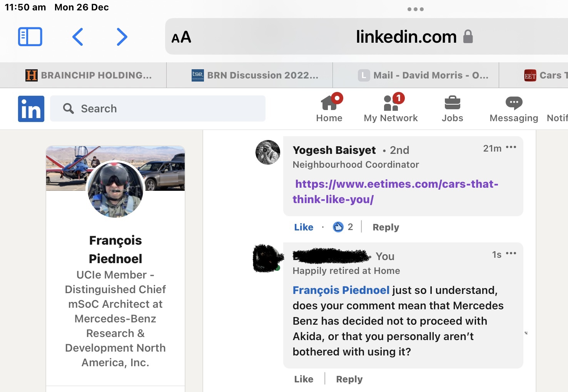This screenshot has height=392, width=568.
Task: Like Yogesh Baisyet's comment
Action: point(304,227)
